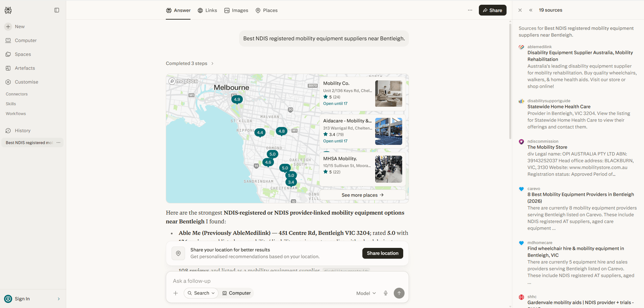The image size is (644, 308).
Task: Click the 4.8 map pin
Action: tap(282, 131)
